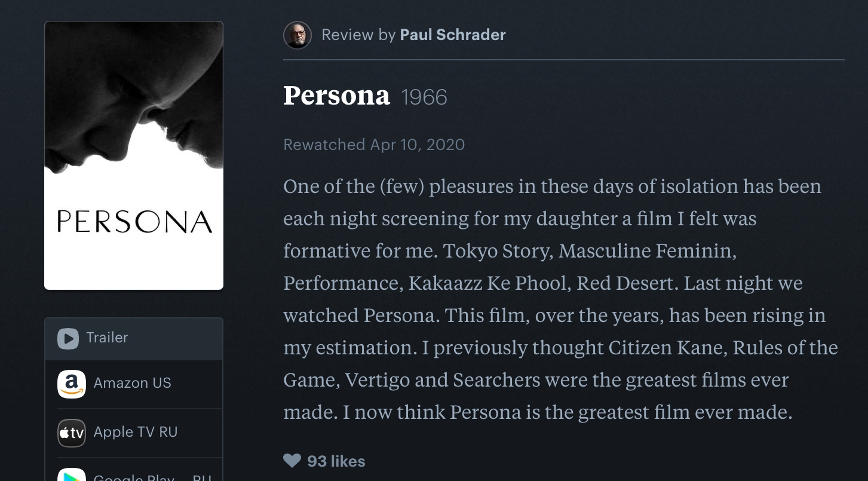Click Paul Schrader's avatar picture

point(297,35)
